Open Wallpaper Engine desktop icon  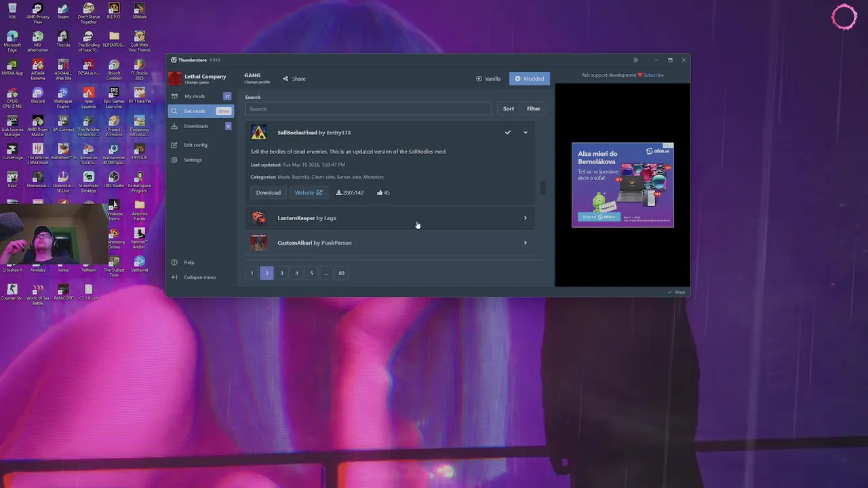(x=63, y=98)
